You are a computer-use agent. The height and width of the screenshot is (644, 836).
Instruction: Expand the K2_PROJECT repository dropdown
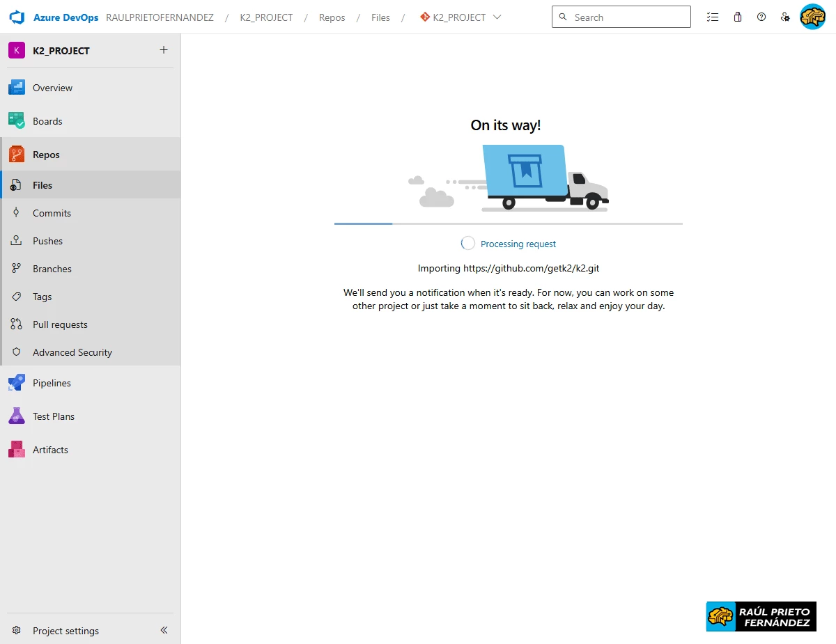pos(496,17)
